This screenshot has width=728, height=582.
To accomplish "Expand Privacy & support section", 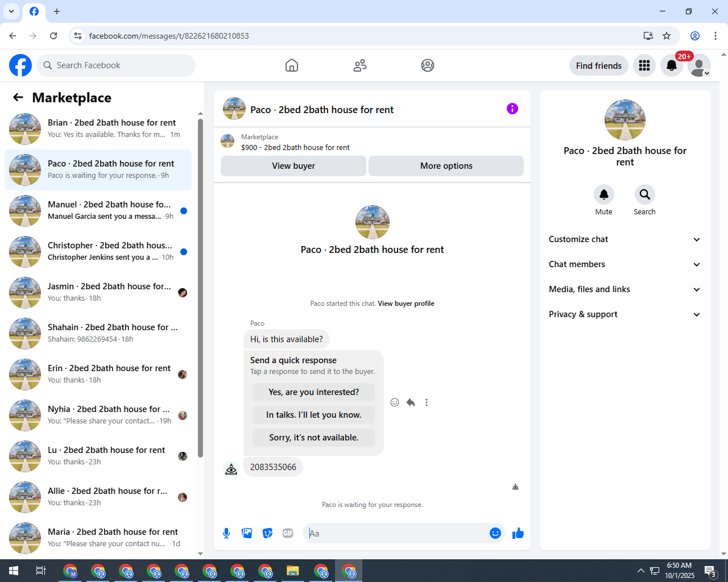I will pyautogui.click(x=624, y=314).
